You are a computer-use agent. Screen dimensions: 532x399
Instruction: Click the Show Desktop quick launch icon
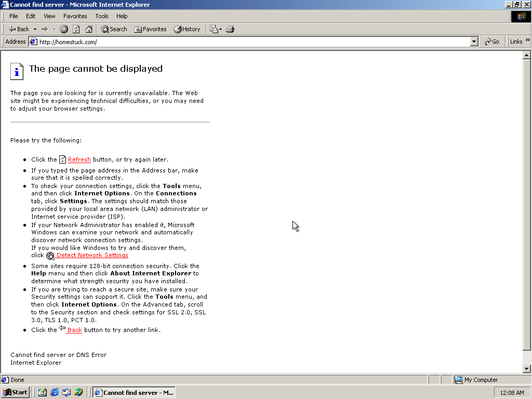point(43,393)
